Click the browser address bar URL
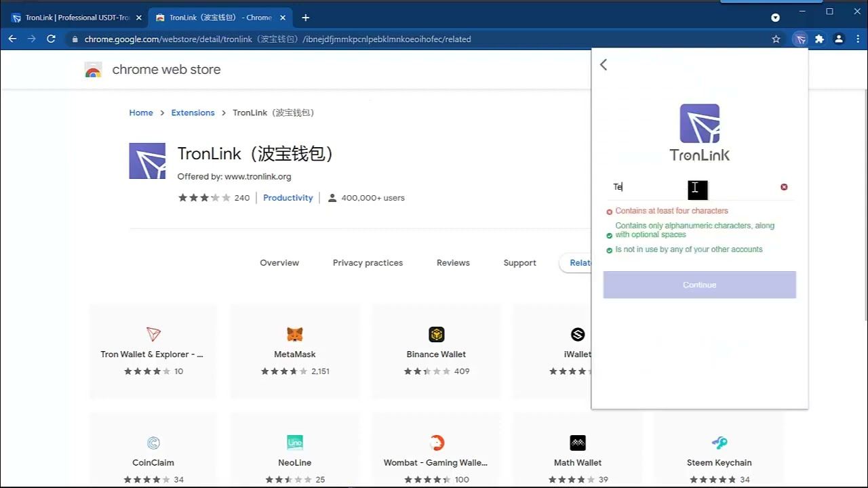This screenshot has height=488, width=868. pyautogui.click(x=278, y=39)
